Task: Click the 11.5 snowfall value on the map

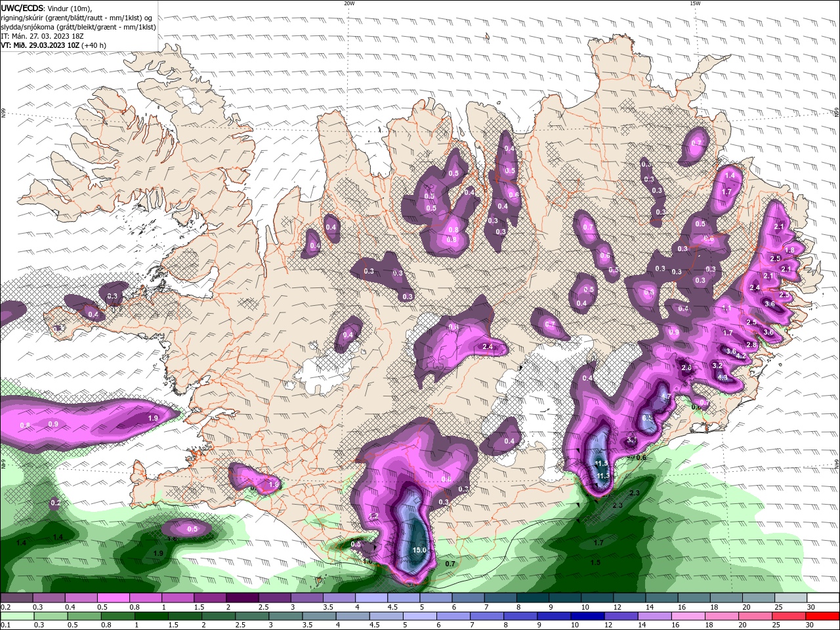Action: pyautogui.click(x=601, y=463)
